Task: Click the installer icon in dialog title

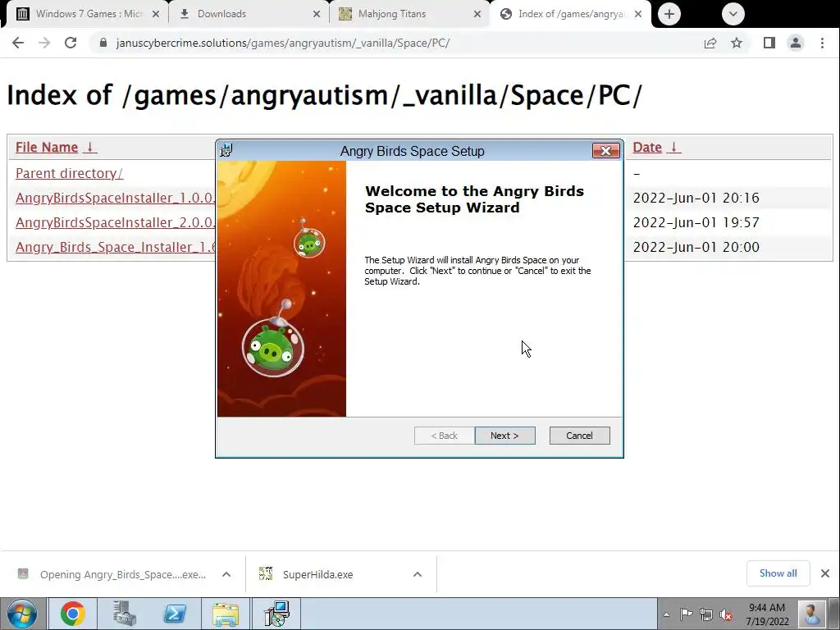Action: [x=226, y=151]
